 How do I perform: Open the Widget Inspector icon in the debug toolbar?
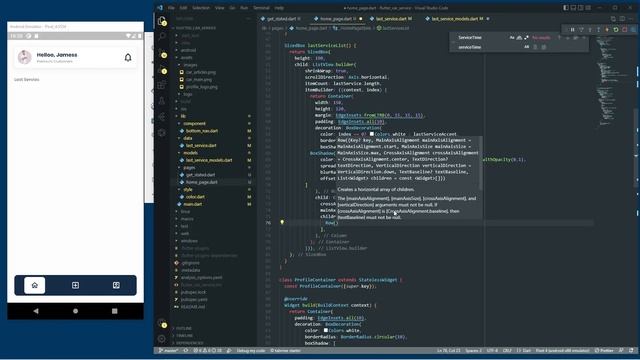[x=633, y=30]
